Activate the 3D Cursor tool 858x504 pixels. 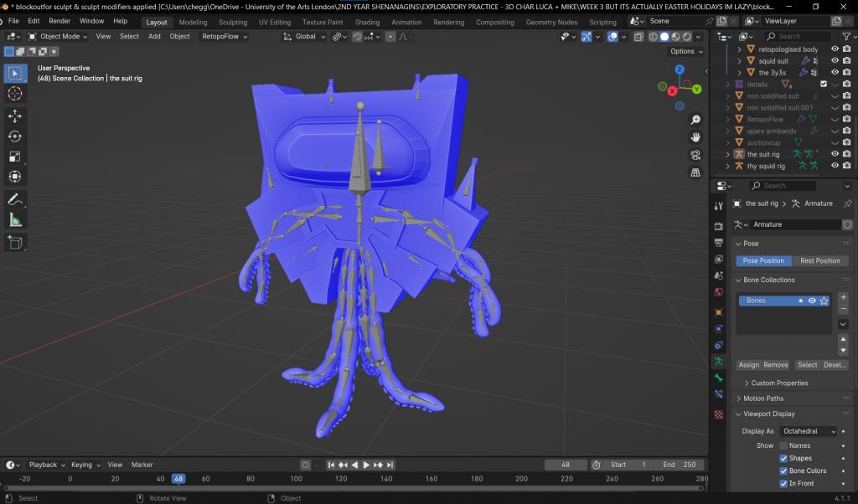coord(15,94)
